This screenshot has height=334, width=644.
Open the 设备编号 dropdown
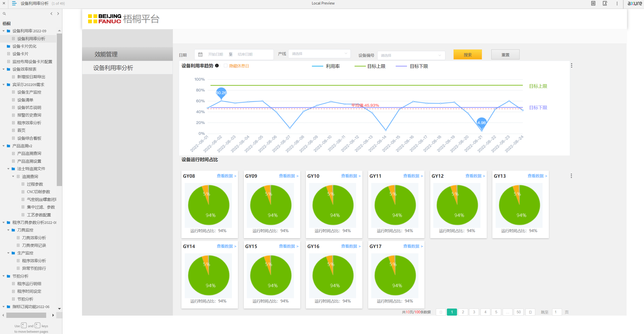point(411,55)
